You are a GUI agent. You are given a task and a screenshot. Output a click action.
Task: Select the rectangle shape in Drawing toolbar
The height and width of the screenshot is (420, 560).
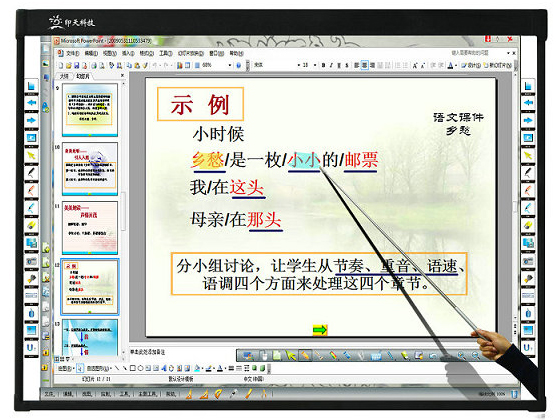point(132,368)
